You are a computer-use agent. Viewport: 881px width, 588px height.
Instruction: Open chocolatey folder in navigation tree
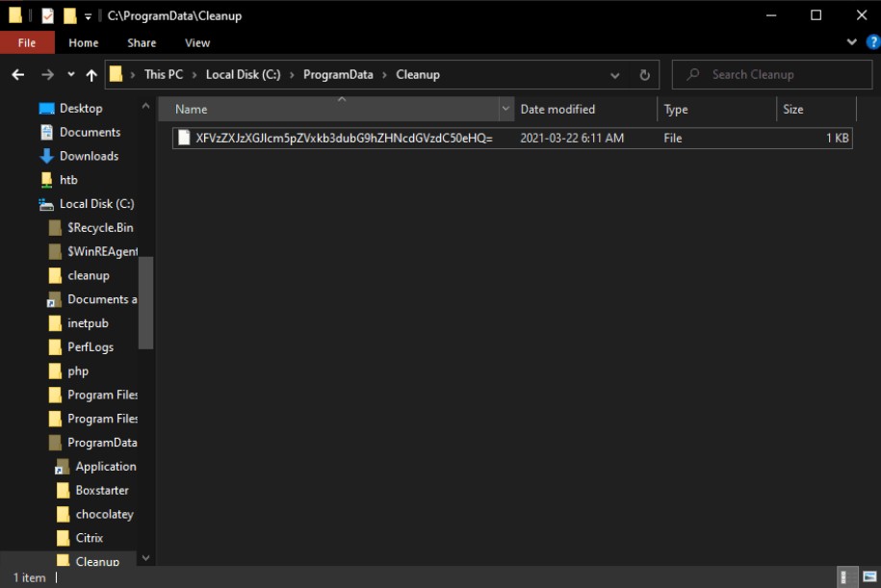tap(105, 515)
